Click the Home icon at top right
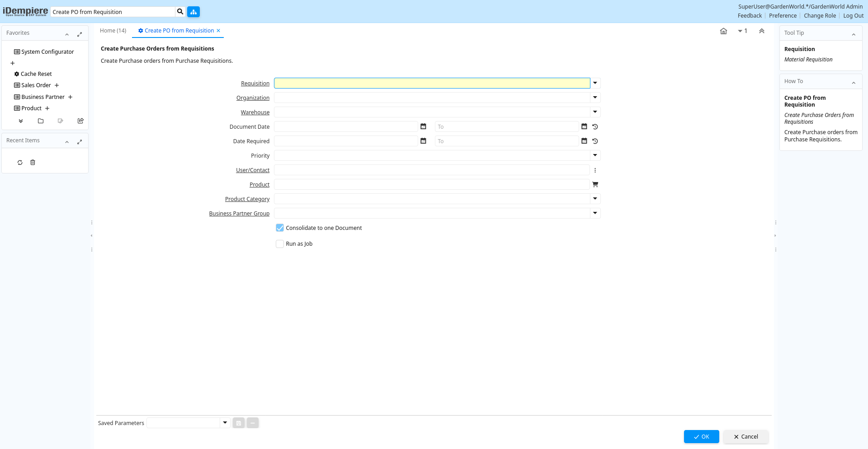 click(723, 31)
